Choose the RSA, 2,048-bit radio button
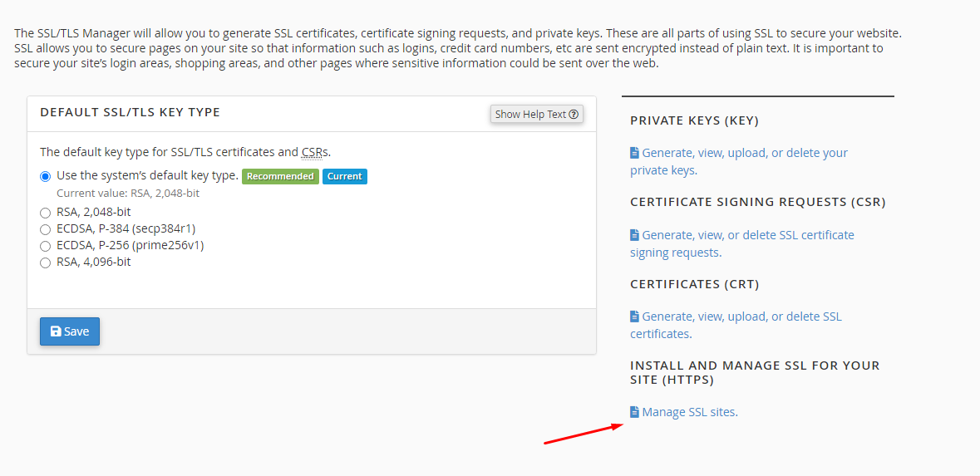The image size is (980, 476). click(46, 213)
